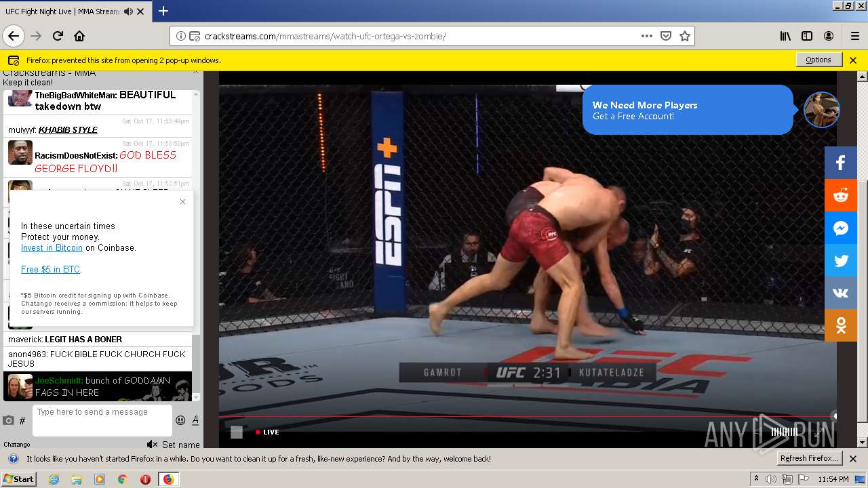Select the UFC Fight Night Live tab
Viewport: 868px width, 488px height.
[75, 11]
